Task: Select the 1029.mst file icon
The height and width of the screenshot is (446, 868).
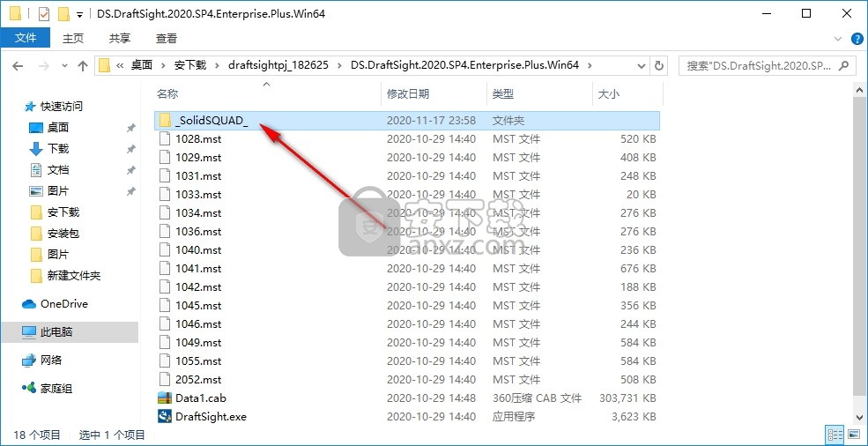Action: point(165,158)
